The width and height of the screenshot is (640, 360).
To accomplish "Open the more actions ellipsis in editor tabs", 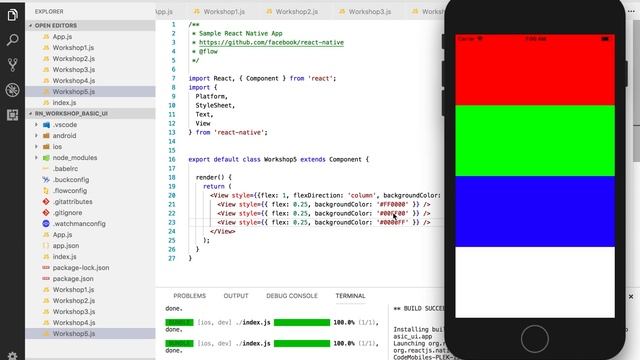I will (631, 11).
